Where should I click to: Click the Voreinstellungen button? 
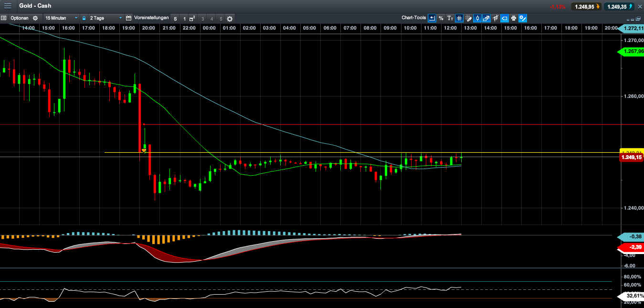tap(151, 18)
